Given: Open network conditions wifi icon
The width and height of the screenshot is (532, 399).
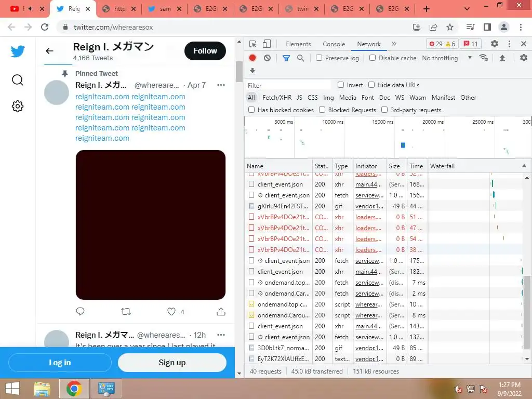Looking at the screenshot, I should coord(484,58).
